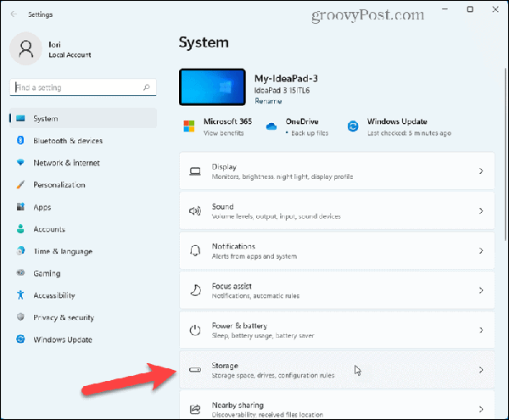The width and height of the screenshot is (509, 420).
Task: Click the My-IdeaPad-3 device name
Action: tap(286, 79)
